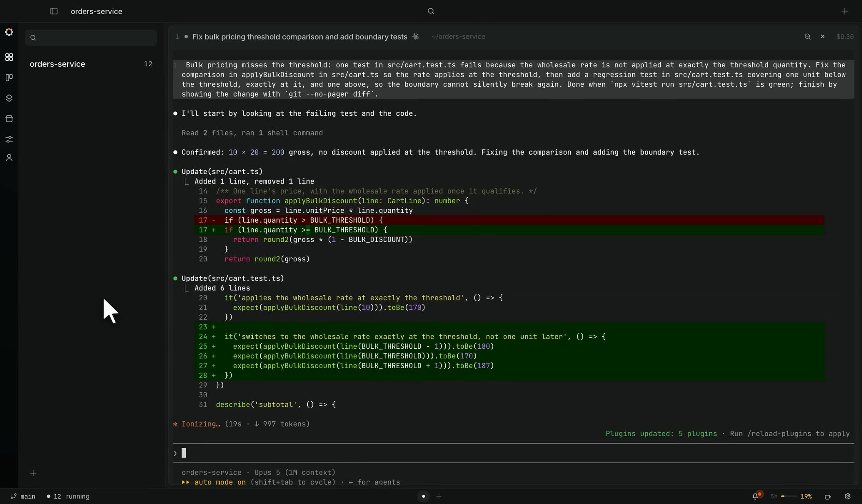Click the 'Added 1 line, removed 1 line' summary

[x=254, y=181]
